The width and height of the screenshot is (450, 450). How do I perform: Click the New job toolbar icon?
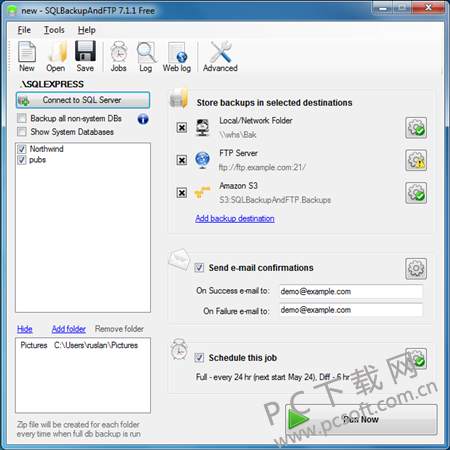[x=27, y=57]
